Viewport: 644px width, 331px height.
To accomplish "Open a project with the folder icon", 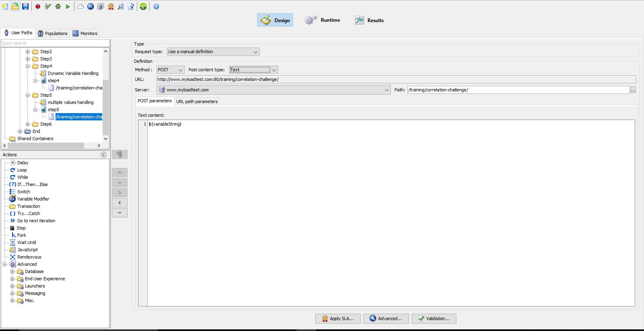I will pyautogui.click(x=15, y=6).
